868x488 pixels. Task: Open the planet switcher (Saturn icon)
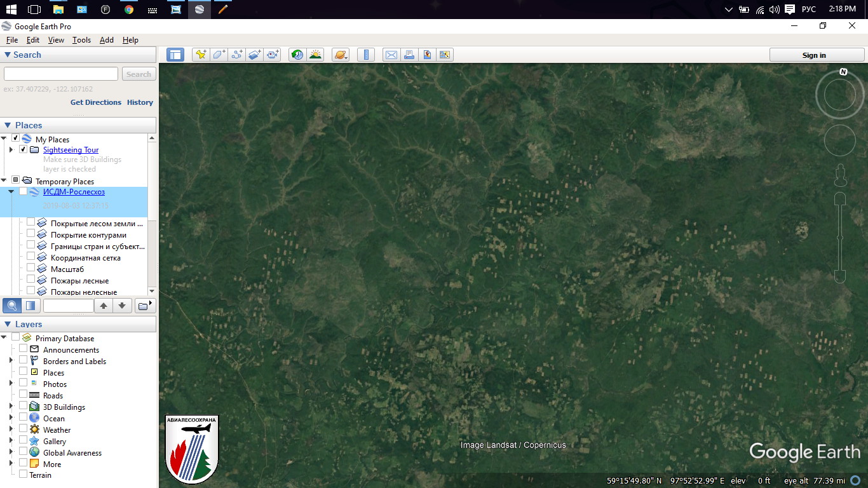[340, 55]
